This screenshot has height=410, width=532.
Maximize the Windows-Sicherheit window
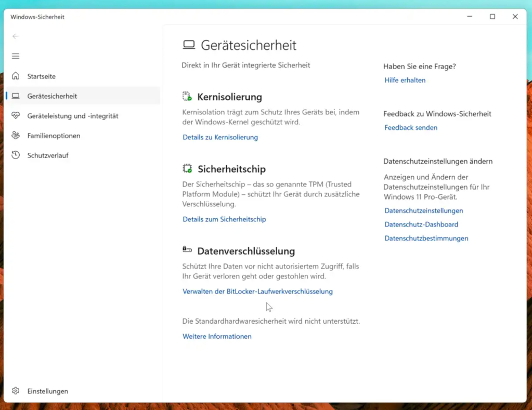492,17
